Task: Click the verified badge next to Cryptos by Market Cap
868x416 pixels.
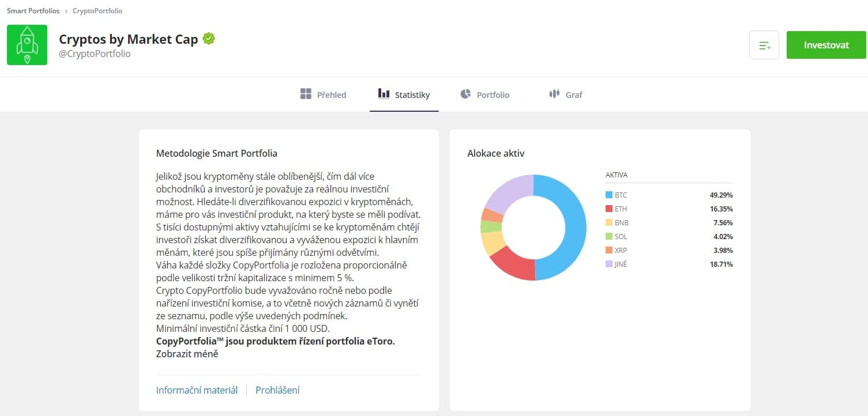Action: coord(209,39)
